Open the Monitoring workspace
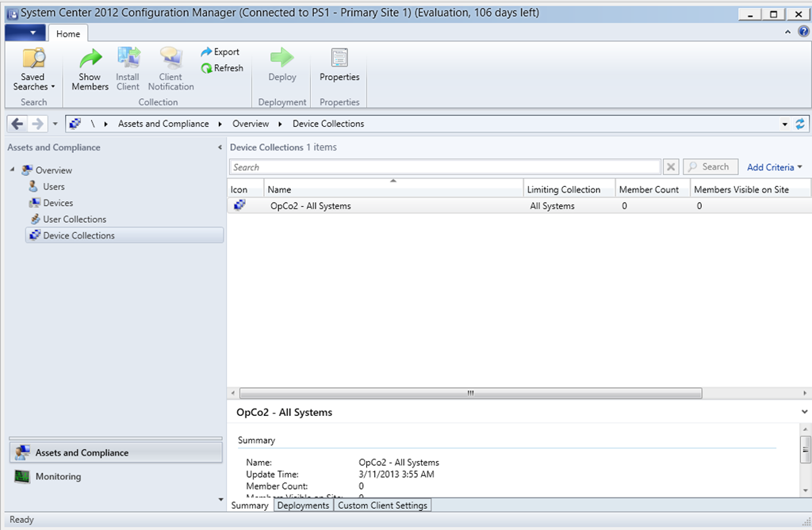This screenshot has height=530, width=812. pyautogui.click(x=116, y=476)
